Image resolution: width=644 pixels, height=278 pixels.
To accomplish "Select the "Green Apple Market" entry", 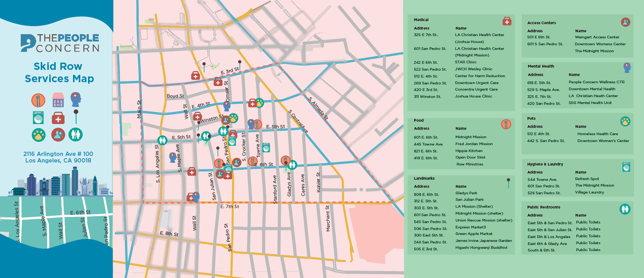I will 474,234.
